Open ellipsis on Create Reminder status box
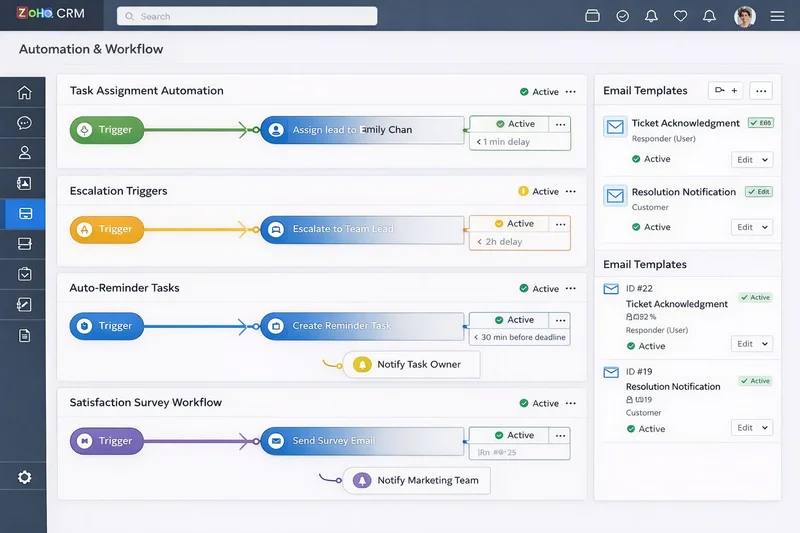800x533 pixels. coord(560,320)
